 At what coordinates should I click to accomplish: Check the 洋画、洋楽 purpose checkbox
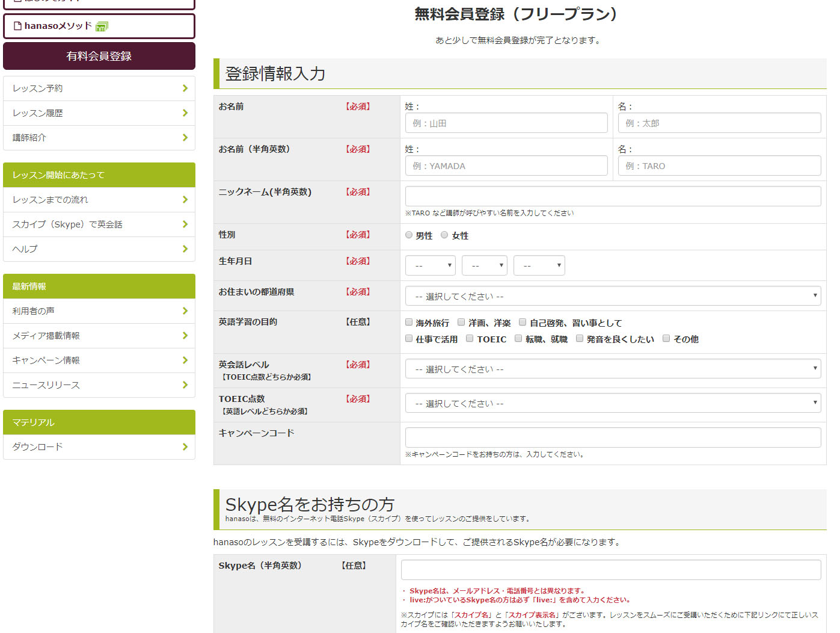(461, 322)
